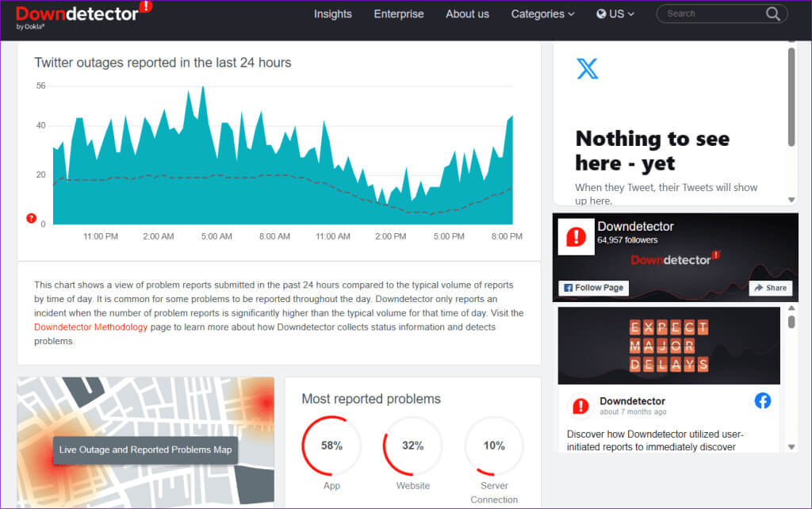Screen dimensions: 812x509
Task: Open Downdetector post author name
Action: pos(632,401)
